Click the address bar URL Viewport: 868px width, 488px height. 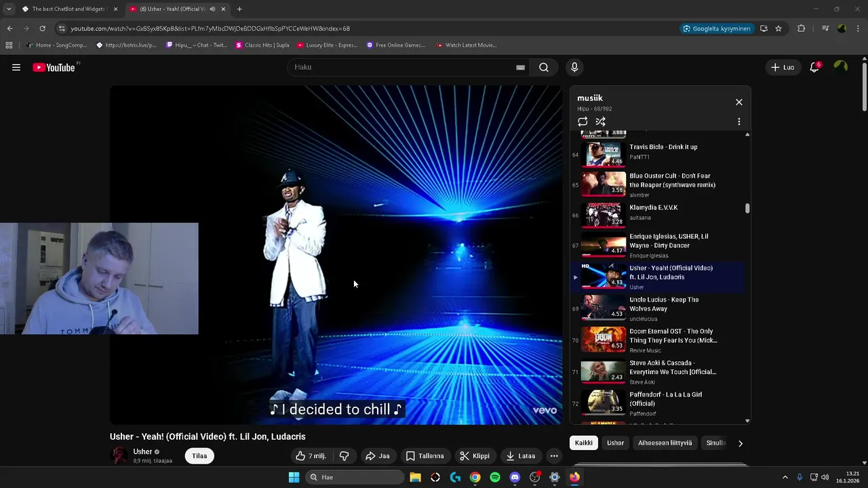(210, 28)
